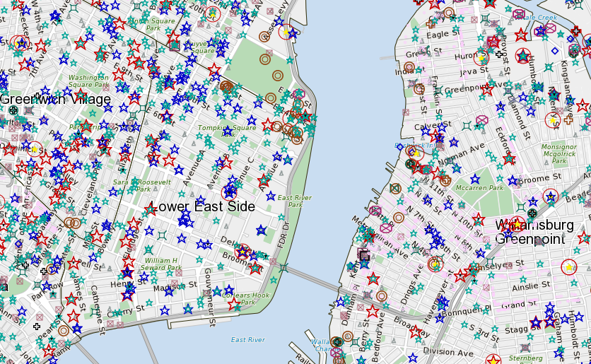Select the white cross marker near Provost St
The height and width of the screenshot is (364, 591).
click(x=499, y=54)
